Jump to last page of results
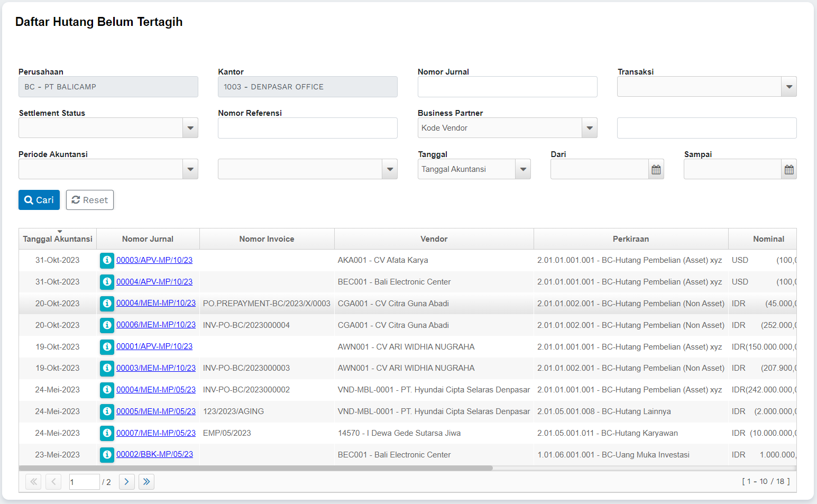 click(x=146, y=482)
